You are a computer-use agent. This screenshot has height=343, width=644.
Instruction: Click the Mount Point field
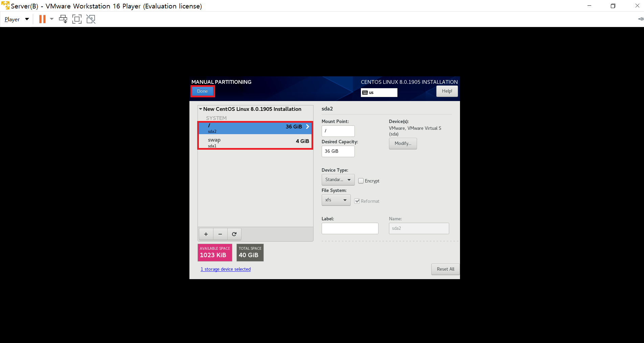click(x=338, y=131)
